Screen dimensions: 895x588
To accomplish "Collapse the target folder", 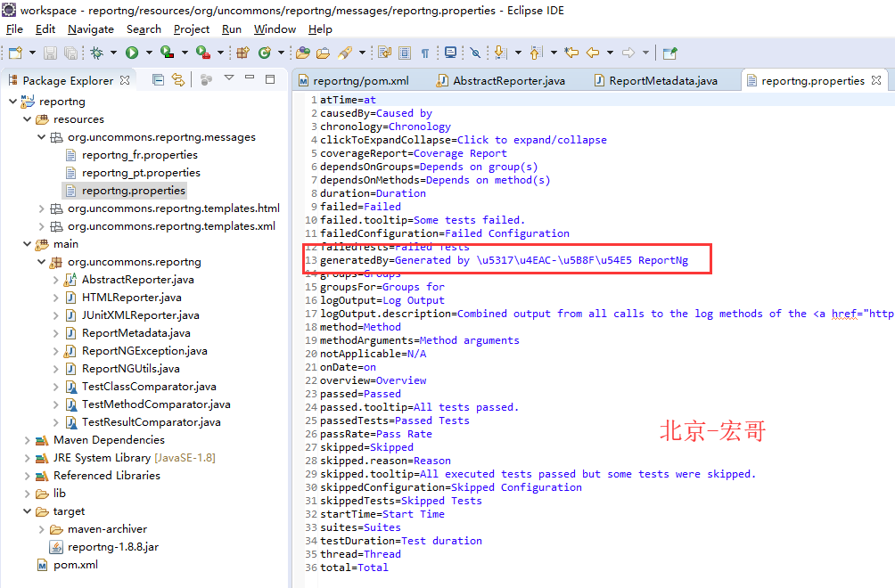I will [28, 511].
